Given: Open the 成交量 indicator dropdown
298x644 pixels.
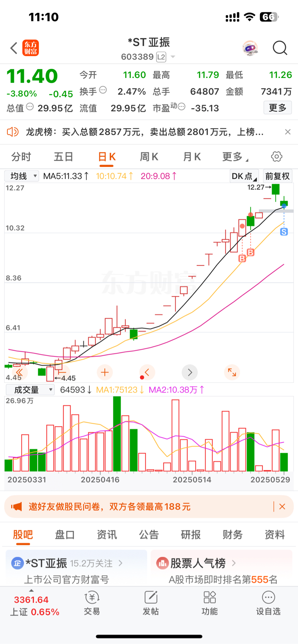Looking at the screenshot, I should pyautogui.click(x=30, y=390).
